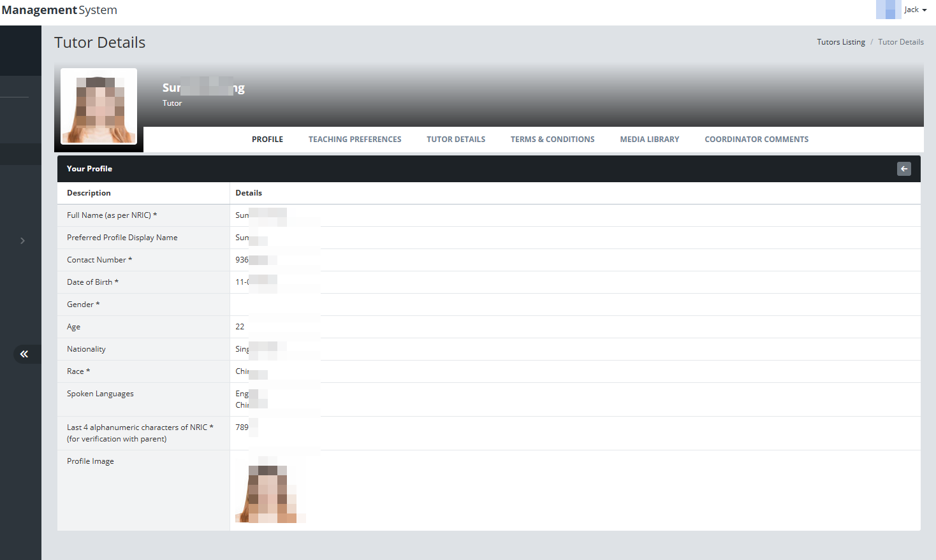Click the Description column header

[x=89, y=193]
